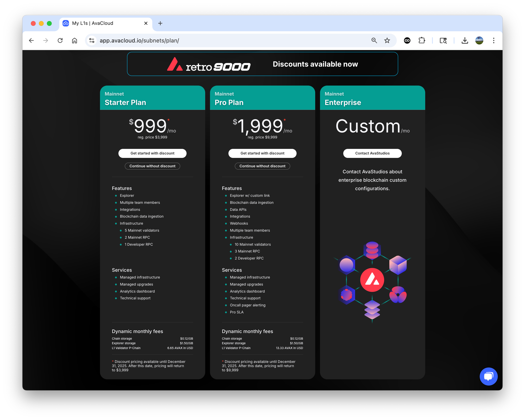This screenshot has width=525, height=420.
Task: Reload the AvaCloud page
Action: [60, 40]
